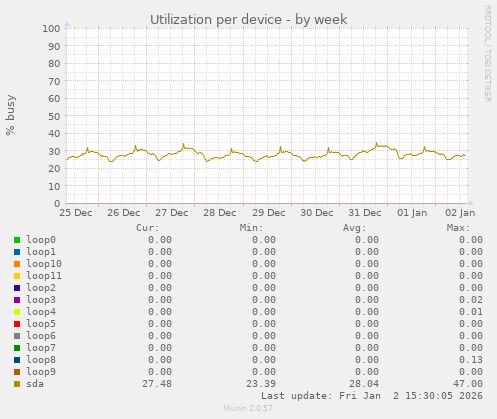Click the 31 Dec date label
This screenshot has height=419, width=497.
point(365,213)
